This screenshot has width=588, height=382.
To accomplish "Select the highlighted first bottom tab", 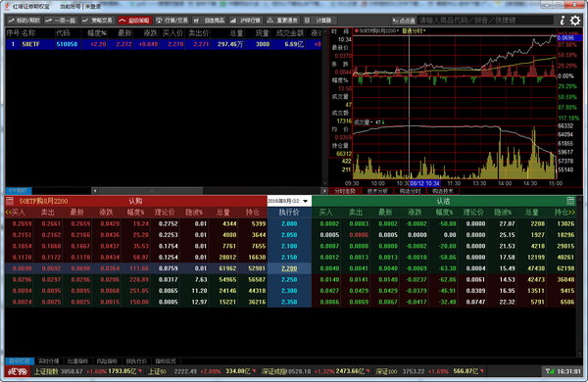I will click(x=20, y=361).
